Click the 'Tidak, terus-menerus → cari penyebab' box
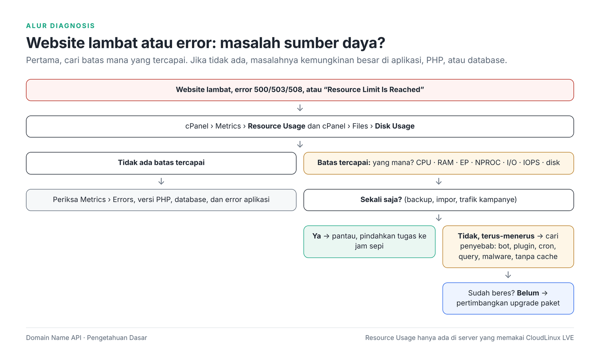 [x=508, y=247]
